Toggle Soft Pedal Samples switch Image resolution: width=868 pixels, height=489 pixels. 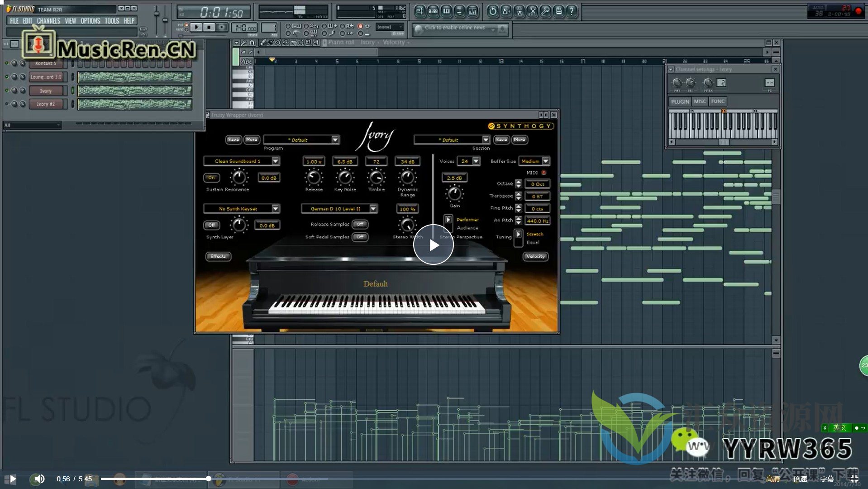(x=360, y=237)
